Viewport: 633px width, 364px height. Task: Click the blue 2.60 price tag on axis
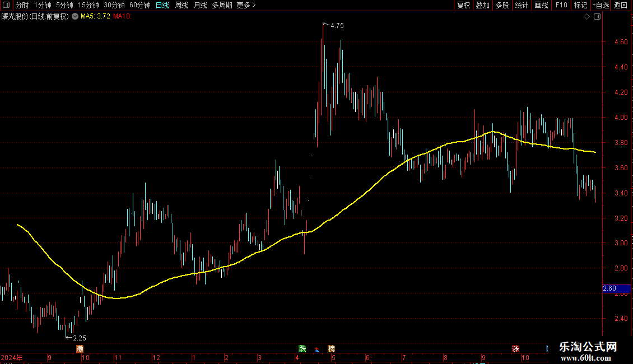[616, 288]
